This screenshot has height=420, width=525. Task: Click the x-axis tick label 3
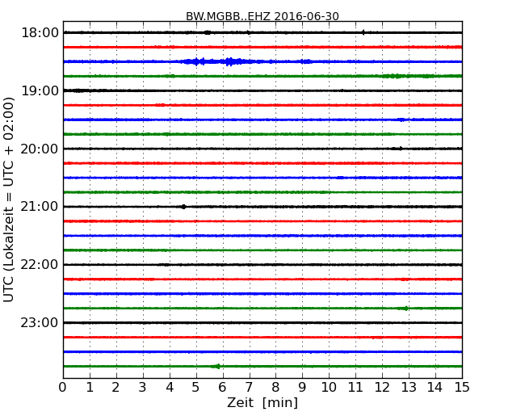143,388
